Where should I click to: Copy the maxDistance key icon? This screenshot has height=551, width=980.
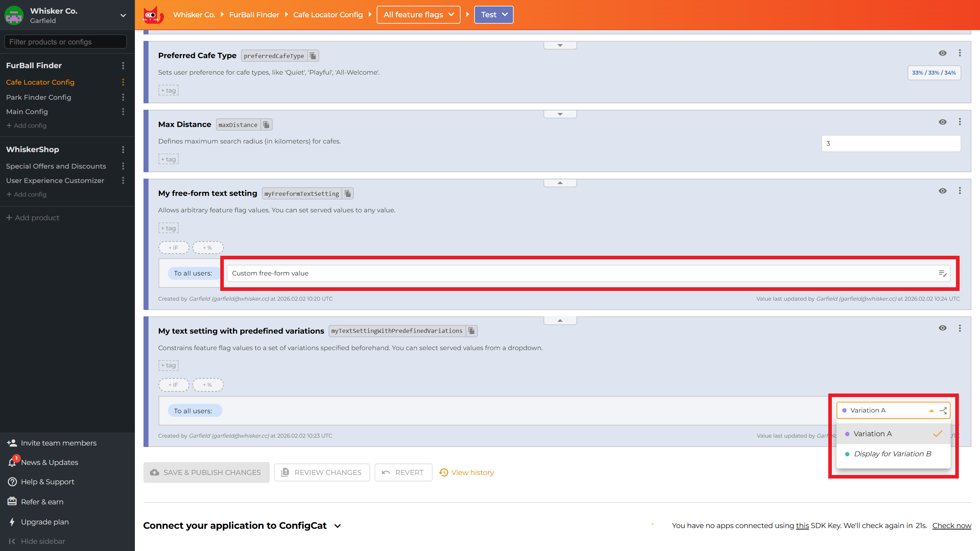[266, 125]
